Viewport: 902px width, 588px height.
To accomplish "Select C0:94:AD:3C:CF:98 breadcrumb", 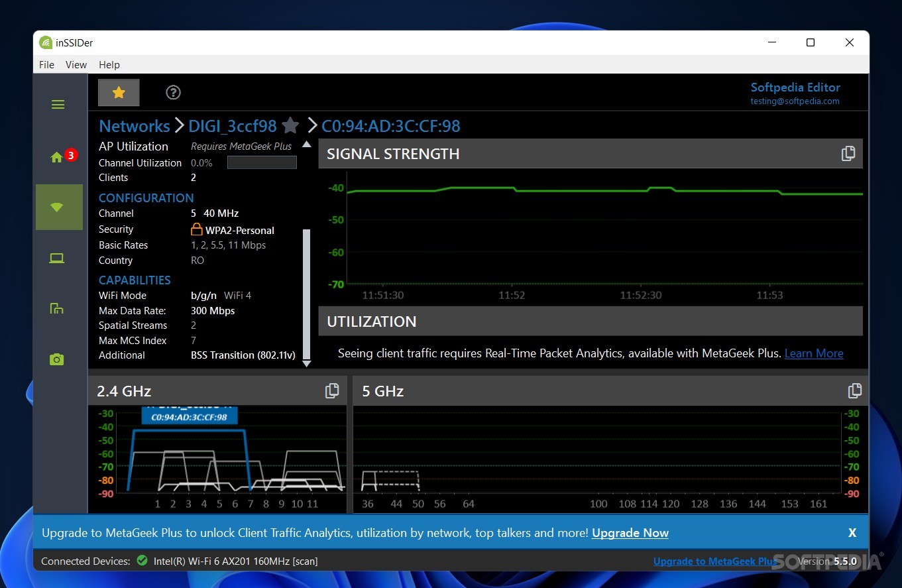I will 391,126.
